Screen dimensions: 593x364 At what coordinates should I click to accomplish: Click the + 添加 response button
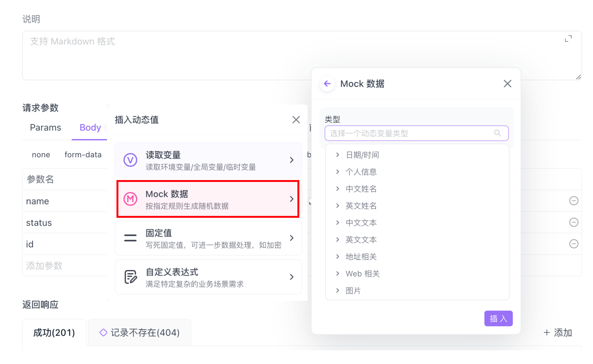(x=558, y=333)
